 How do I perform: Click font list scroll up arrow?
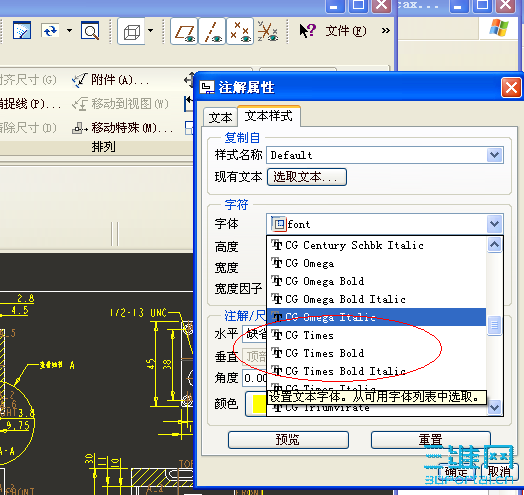point(495,245)
